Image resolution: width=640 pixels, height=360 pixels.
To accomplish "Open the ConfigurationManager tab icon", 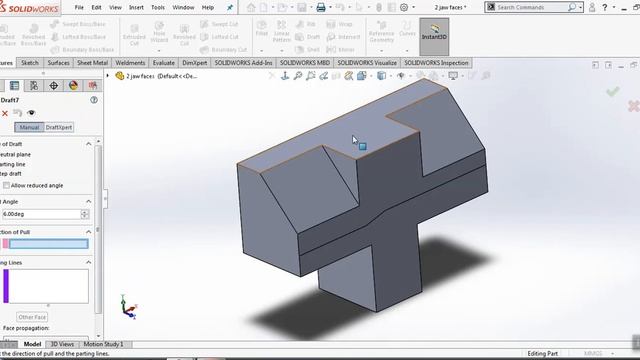I will pyautogui.click(x=34, y=85).
